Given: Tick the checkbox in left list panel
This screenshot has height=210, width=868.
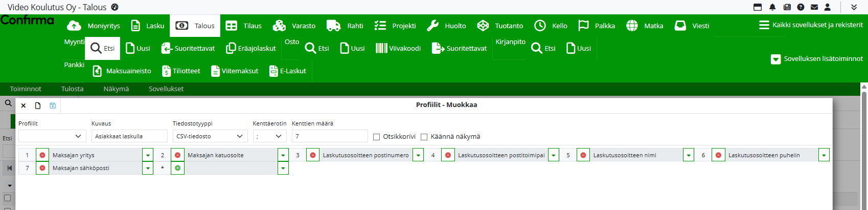Looking at the screenshot, I should pos(7,198).
